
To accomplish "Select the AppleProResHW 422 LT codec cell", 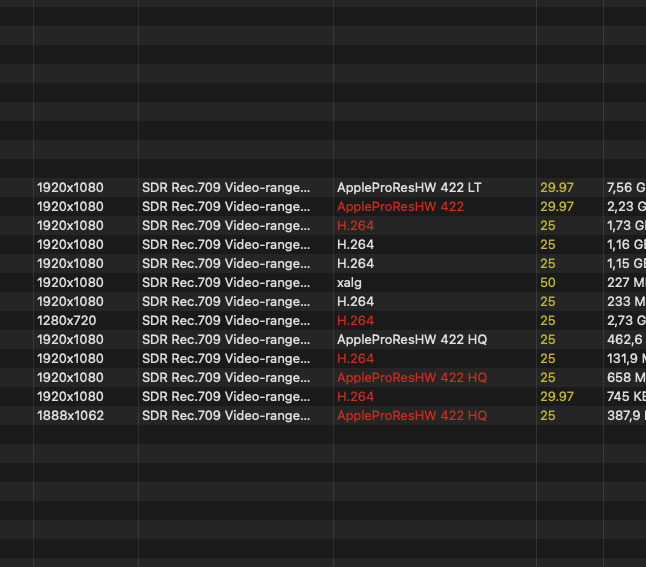I will [x=409, y=187].
